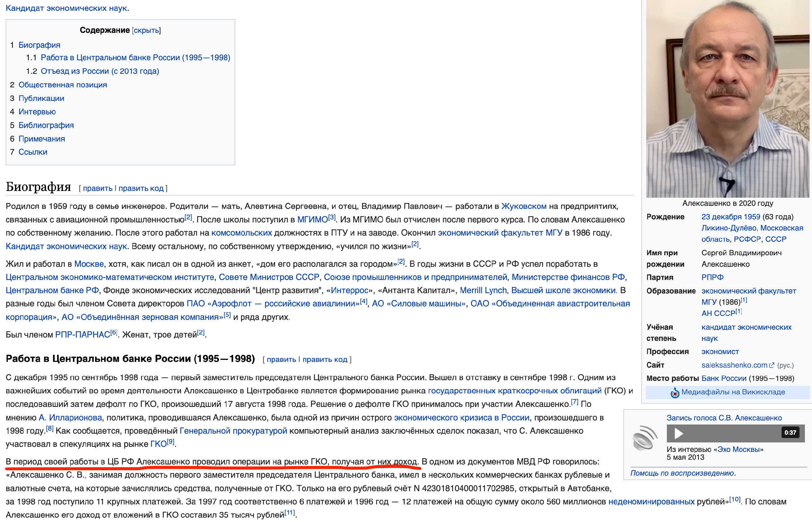Open contents item Библиография
Image resolution: width=812 pixels, height=522 pixels.
[46, 125]
